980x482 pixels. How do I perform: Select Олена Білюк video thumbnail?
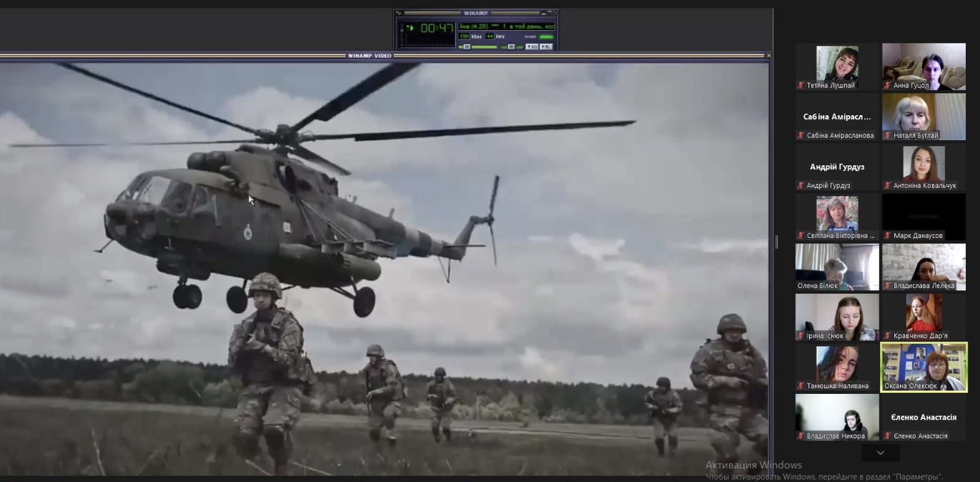[837, 266]
